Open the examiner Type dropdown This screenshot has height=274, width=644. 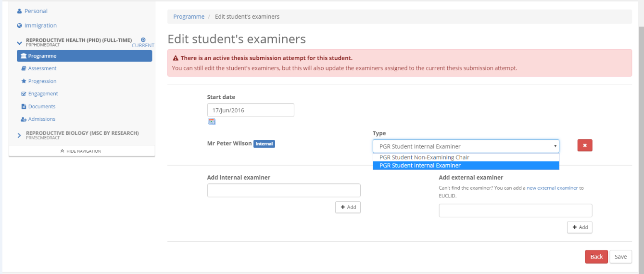coord(466,146)
